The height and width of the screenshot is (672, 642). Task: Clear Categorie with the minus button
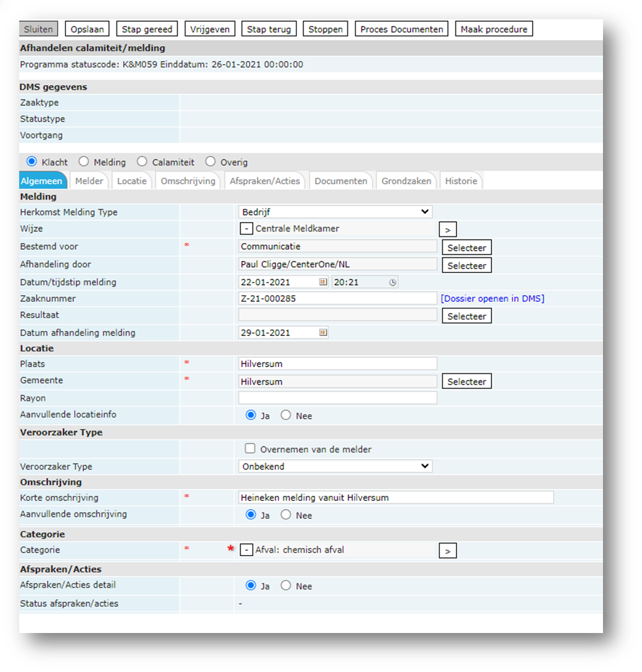coord(246,550)
